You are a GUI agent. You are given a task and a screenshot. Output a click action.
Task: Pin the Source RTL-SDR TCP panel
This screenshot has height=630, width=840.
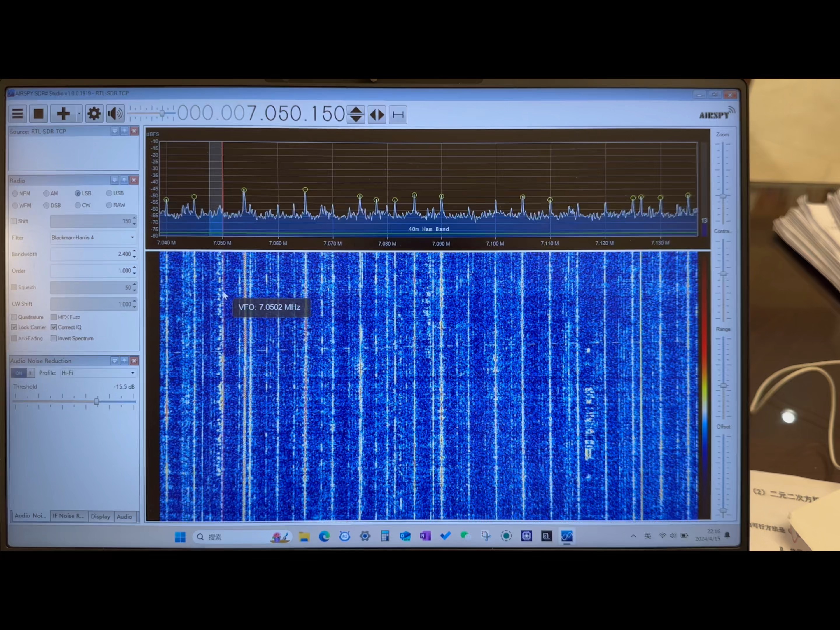[125, 131]
